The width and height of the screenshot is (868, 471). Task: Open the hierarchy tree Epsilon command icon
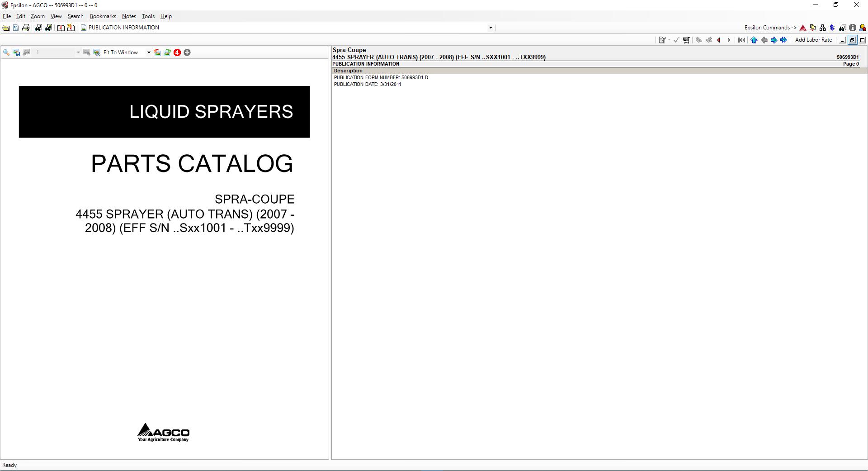(823, 28)
